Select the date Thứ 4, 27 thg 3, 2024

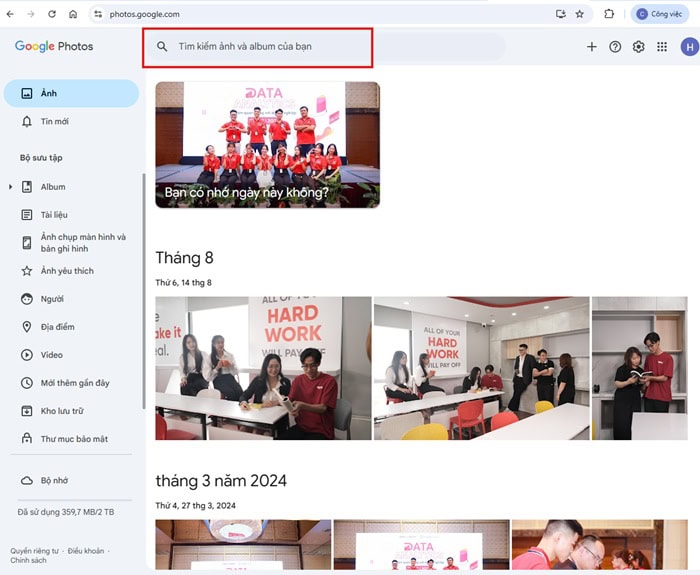click(196, 505)
